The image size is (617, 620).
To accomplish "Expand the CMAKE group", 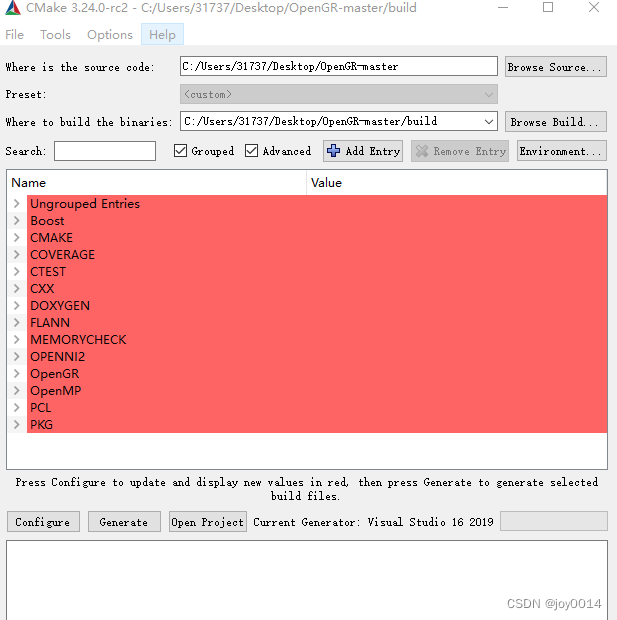I will [x=17, y=238].
